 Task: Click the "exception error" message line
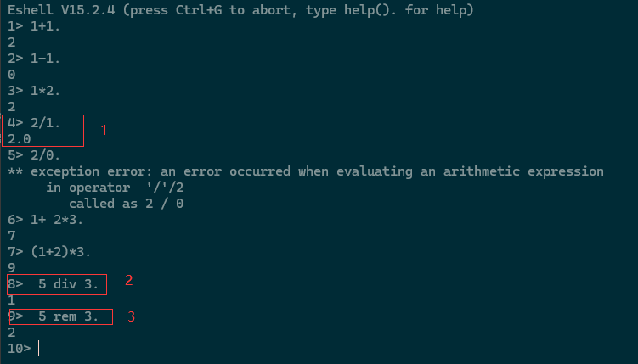click(306, 171)
